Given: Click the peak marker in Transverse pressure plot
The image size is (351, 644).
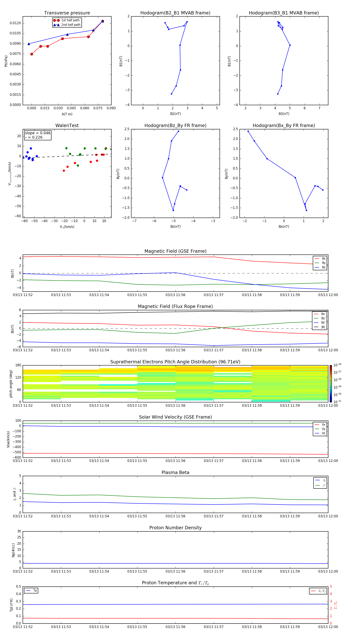Looking at the screenshot, I should tap(102, 21).
